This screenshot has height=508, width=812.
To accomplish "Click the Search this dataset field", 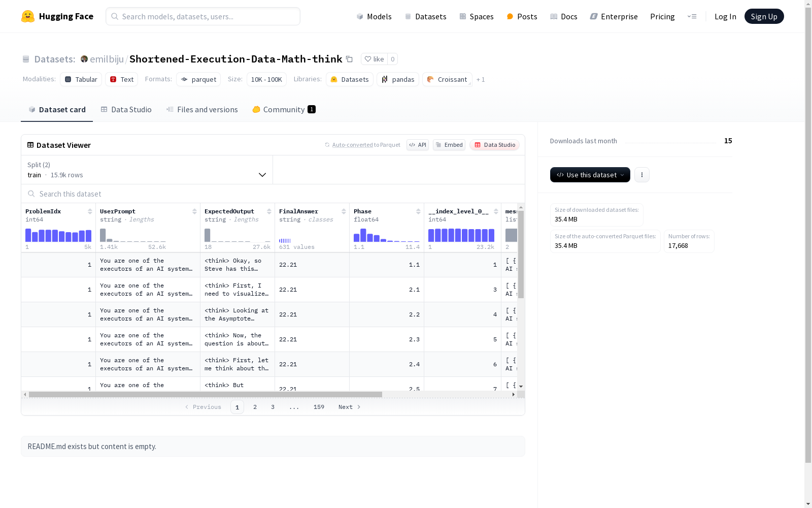I will 273,194.
